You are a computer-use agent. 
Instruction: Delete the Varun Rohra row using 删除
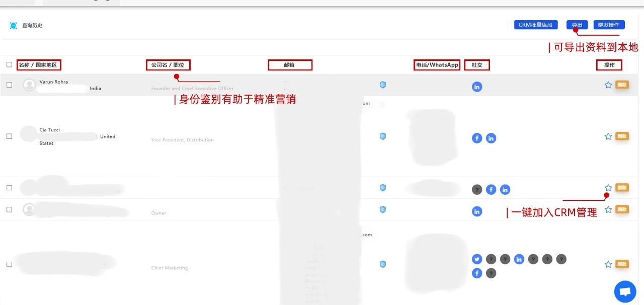tap(622, 85)
